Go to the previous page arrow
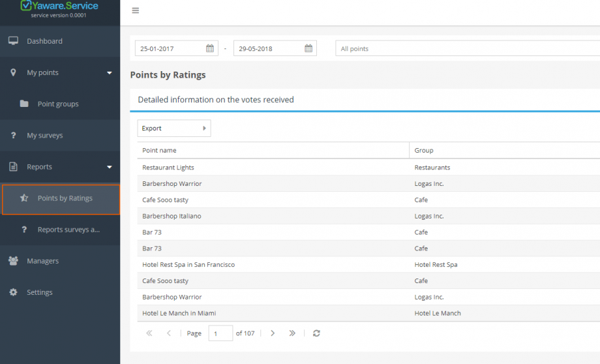Screen dimensions: 600x364 (x=168, y=333)
